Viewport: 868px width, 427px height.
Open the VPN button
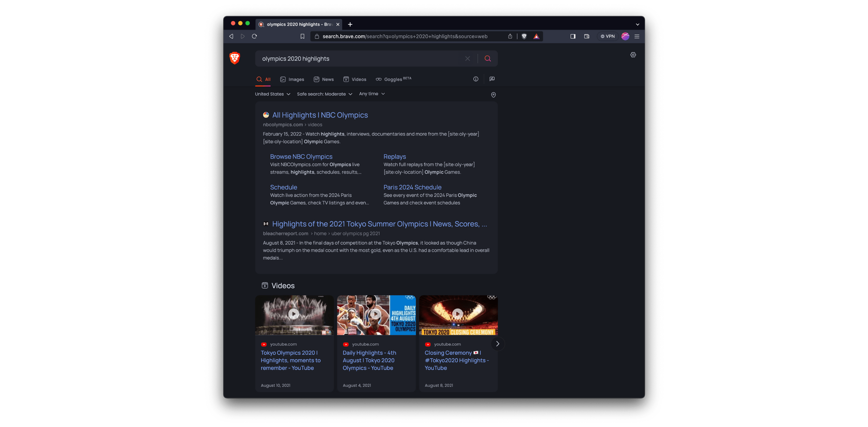(607, 37)
